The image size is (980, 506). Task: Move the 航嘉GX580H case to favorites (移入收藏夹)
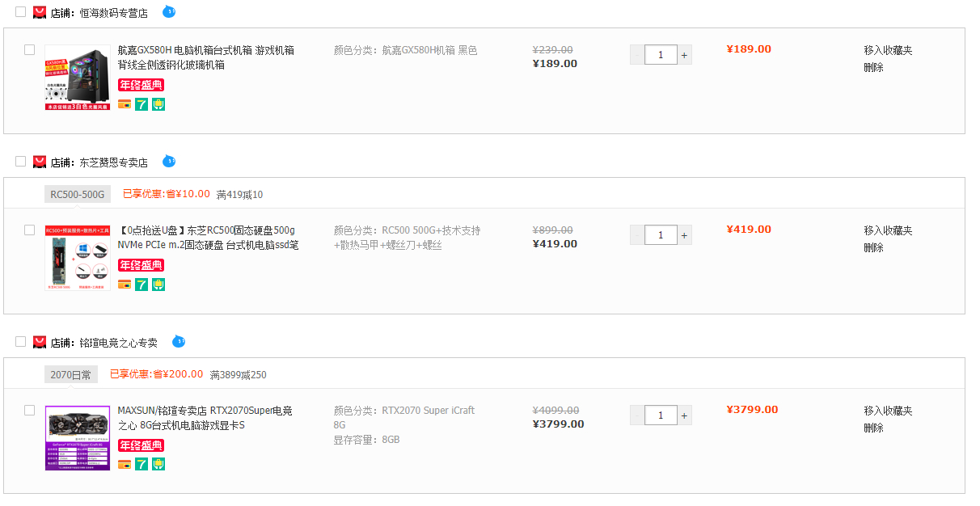point(888,50)
